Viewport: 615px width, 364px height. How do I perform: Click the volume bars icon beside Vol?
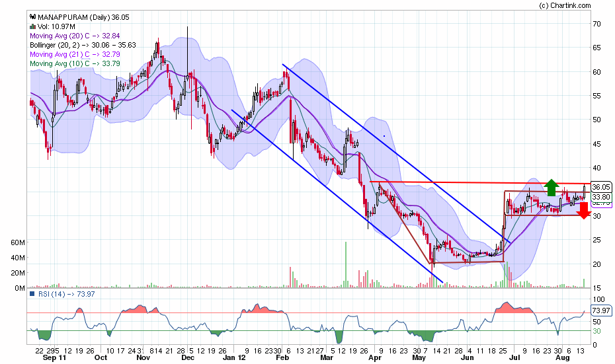click(x=32, y=26)
